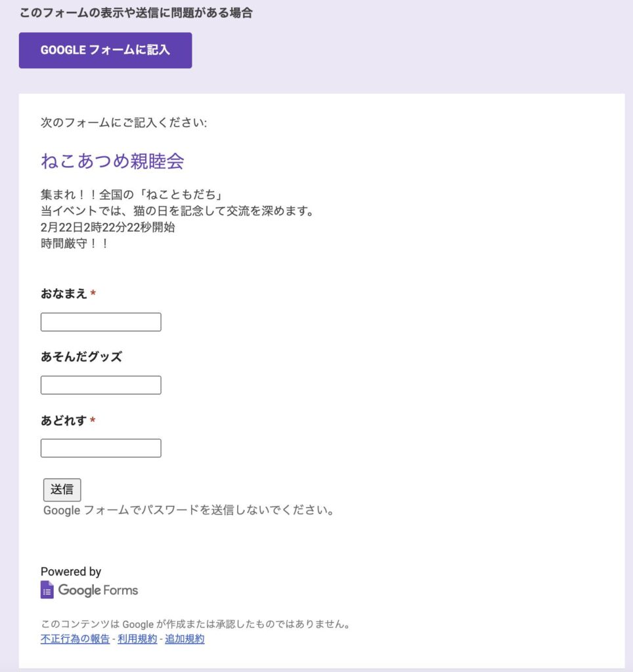Click the おなまえ field label
This screenshot has height=672, width=633.
pos(64,293)
